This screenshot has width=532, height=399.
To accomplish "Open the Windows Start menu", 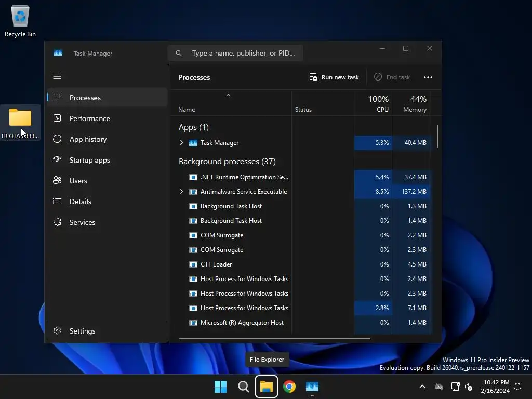I will [x=220, y=387].
